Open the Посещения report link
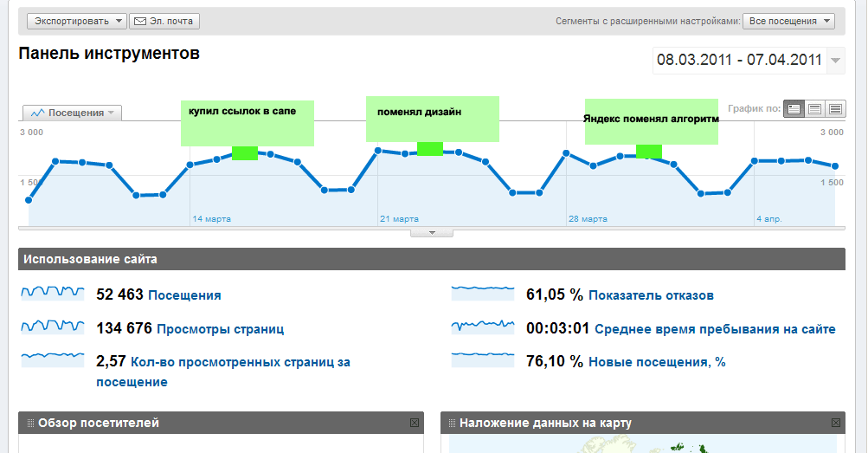Viewport: 868px width, 453px height. pos(185,295)
